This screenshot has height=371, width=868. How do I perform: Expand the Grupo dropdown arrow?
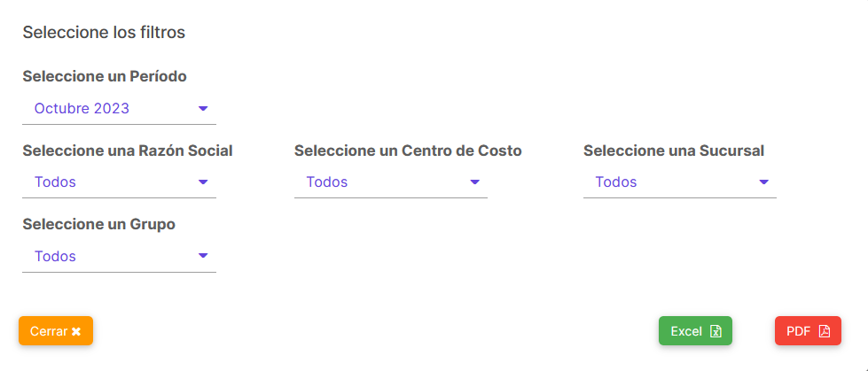[203, 255]
